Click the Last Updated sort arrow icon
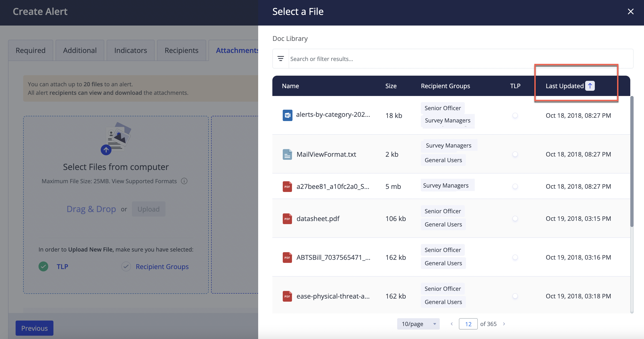644x339 pixels. pos(590,86)
